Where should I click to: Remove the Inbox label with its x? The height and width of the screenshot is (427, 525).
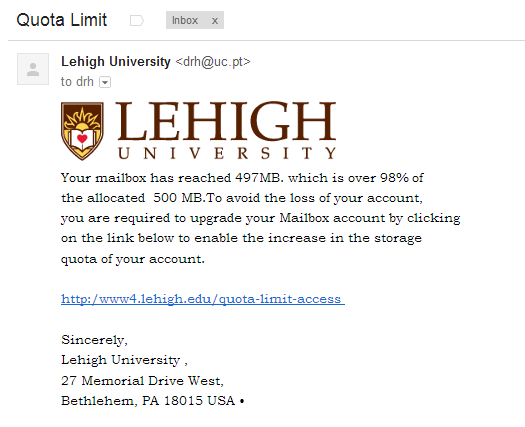pyautogui.click(x=215, y=21)
